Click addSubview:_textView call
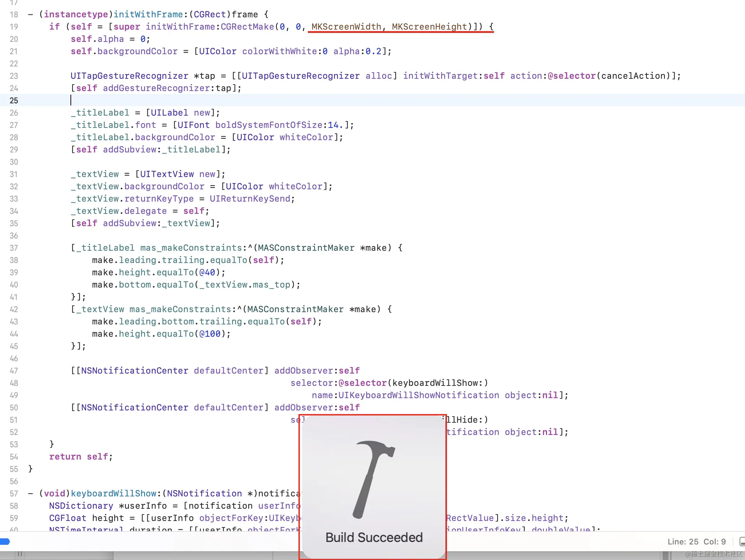This screenshot has width=745, height=560. [x=156, y=223]
